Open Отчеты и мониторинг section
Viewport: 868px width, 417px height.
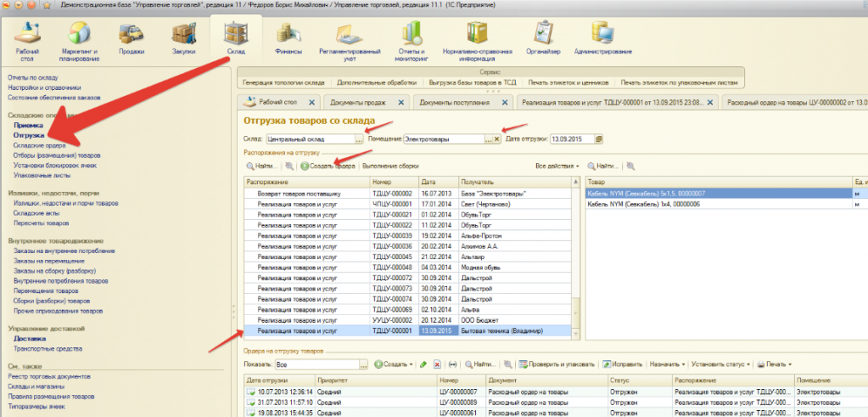point(412,37)
